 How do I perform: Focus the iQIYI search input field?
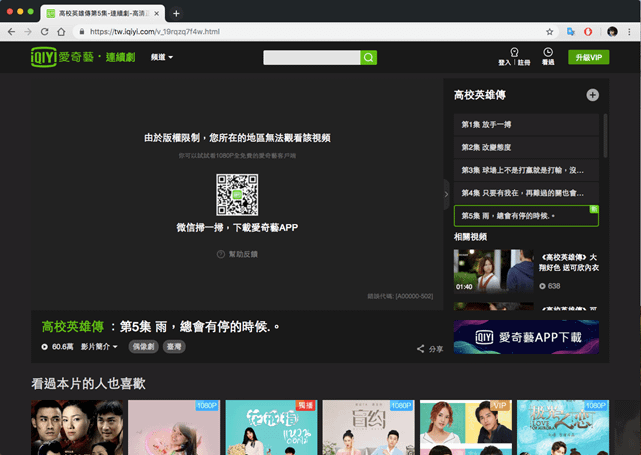pos(312,58)
